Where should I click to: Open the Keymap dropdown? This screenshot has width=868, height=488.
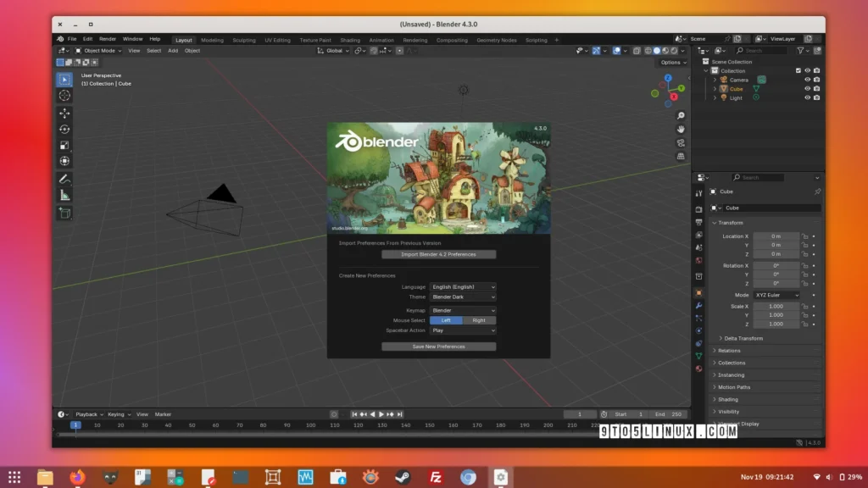[x=463, y=310]
